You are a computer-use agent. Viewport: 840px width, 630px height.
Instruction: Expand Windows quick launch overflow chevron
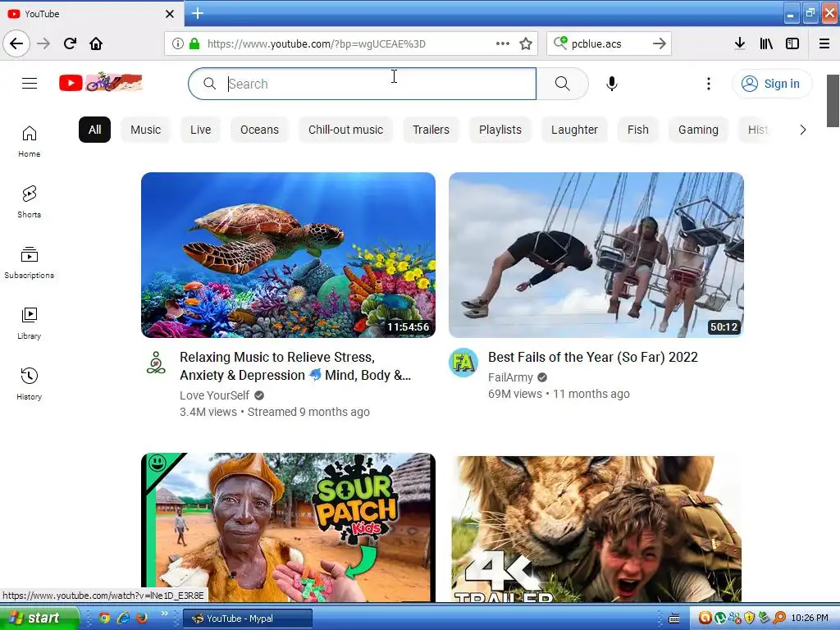tap(164, 614)
